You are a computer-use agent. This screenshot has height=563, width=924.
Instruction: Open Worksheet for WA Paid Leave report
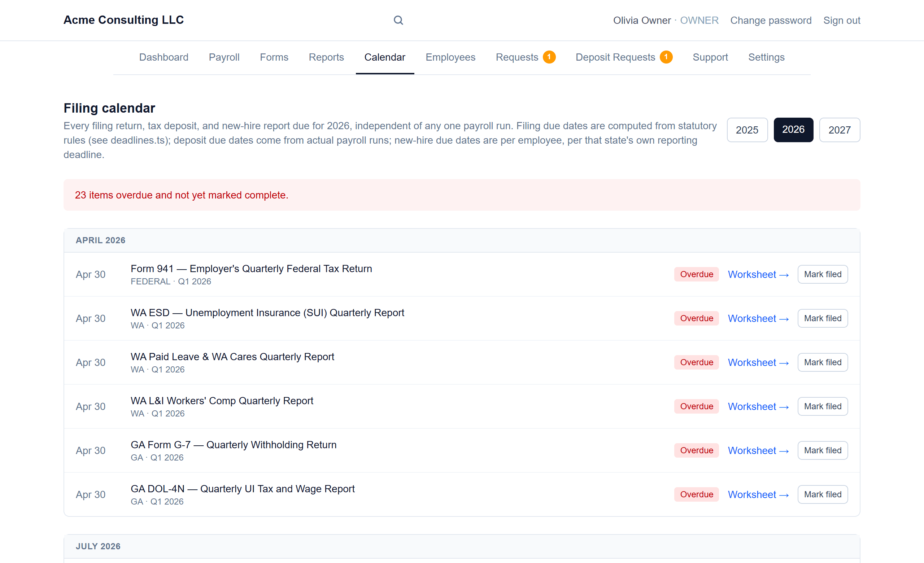758,362
